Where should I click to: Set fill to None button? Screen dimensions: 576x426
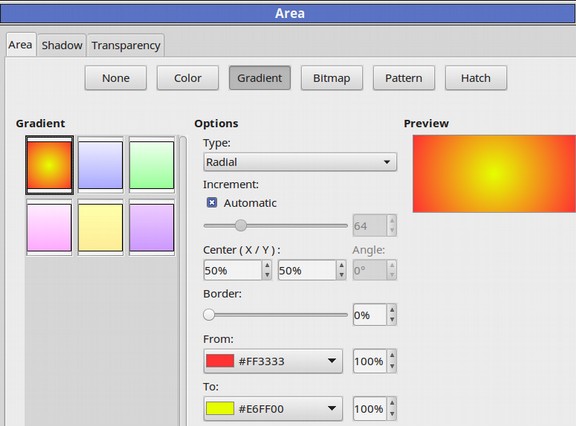pos(116,78)
